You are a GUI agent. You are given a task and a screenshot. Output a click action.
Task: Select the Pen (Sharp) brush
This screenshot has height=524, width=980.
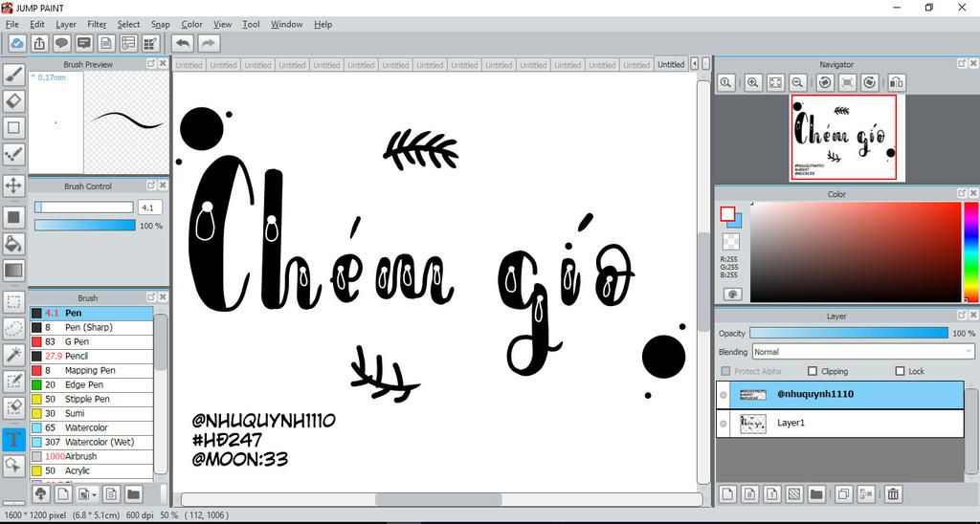click(91, 327)
